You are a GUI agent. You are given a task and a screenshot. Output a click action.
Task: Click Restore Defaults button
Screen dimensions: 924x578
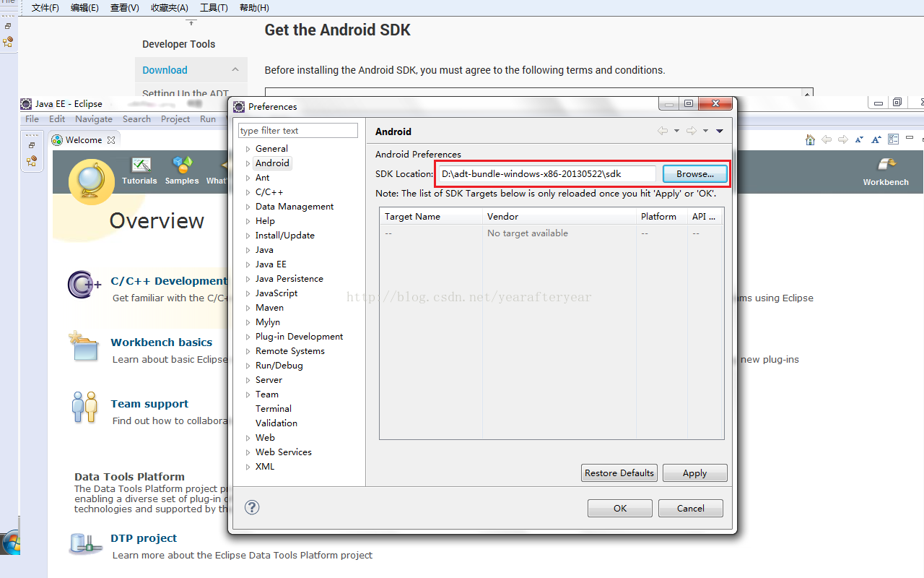[x=619, y=473]
